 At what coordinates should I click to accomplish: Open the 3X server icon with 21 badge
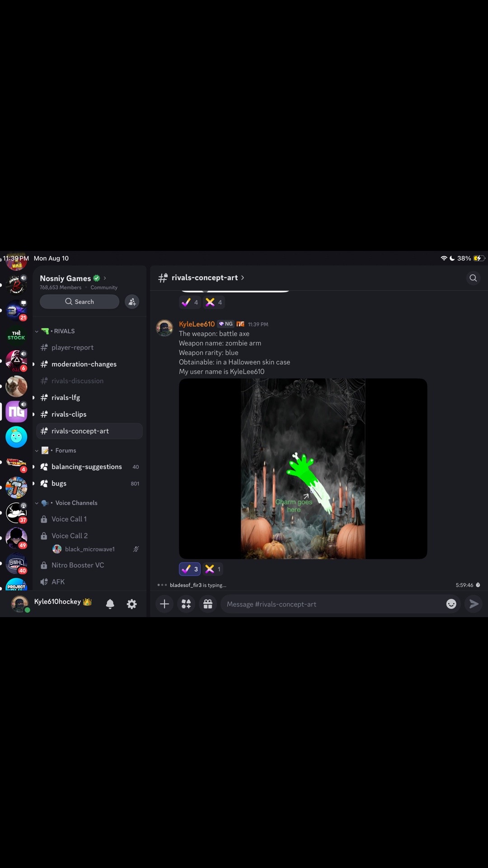pos(16,311)
